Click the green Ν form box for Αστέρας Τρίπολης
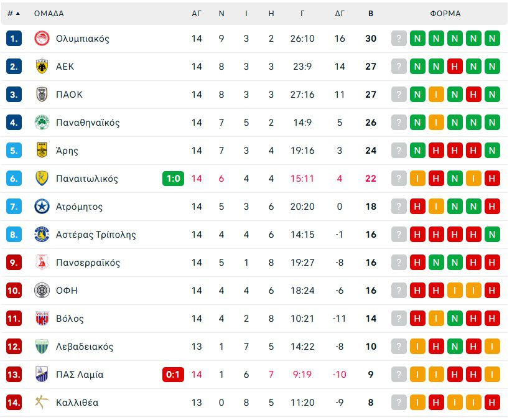 point(492,235)
